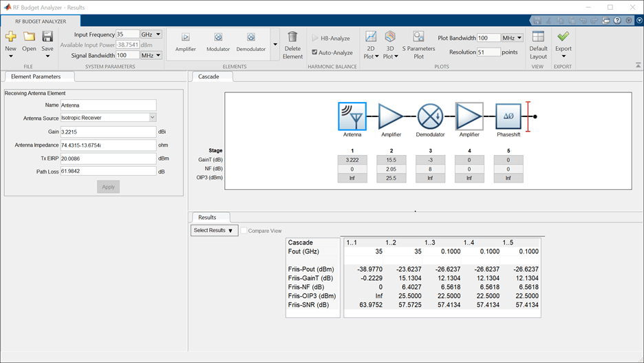Open the Input Frequency GHz unit dropdown
Image resolution: width=644 pixels, height=363 pixels.
coord(151,34)
